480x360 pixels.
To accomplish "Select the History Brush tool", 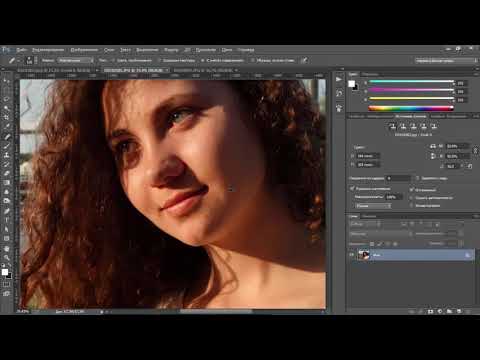I will (x=6, y=164).
